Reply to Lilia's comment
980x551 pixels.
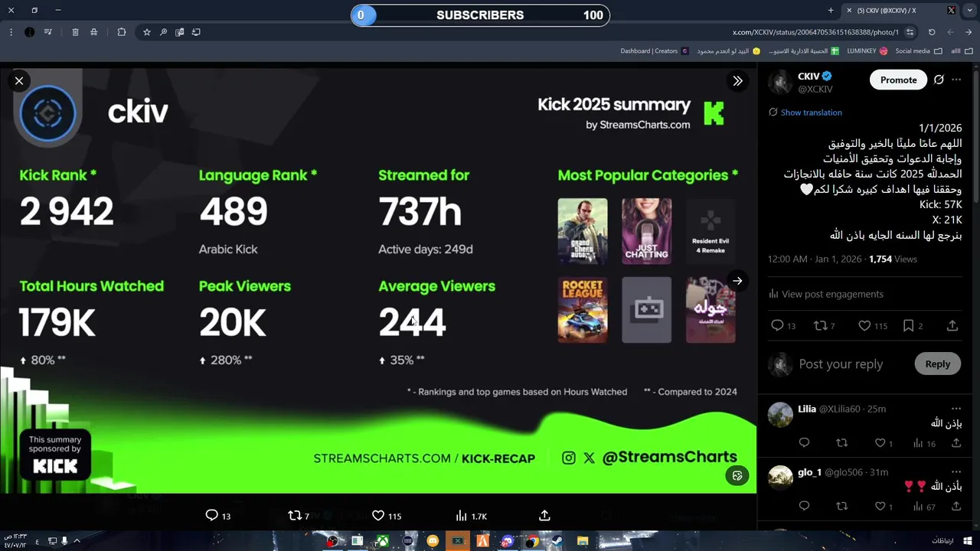coord(804,443)
